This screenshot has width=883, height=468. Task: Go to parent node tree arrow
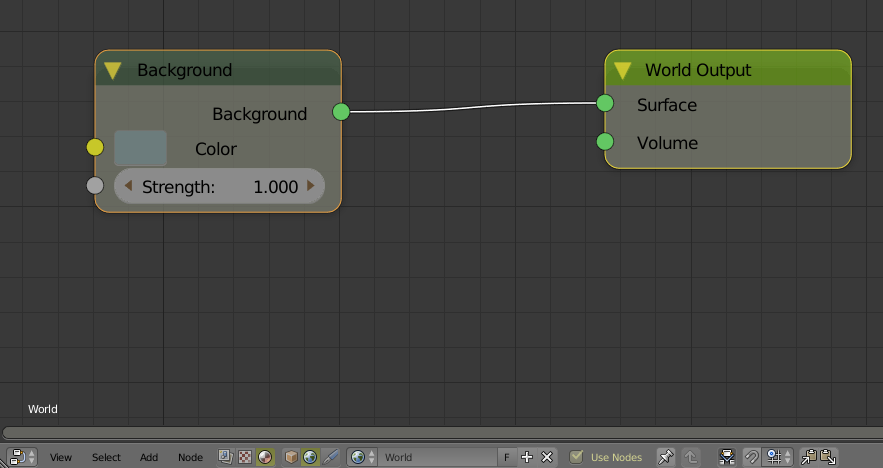point(690,457)
